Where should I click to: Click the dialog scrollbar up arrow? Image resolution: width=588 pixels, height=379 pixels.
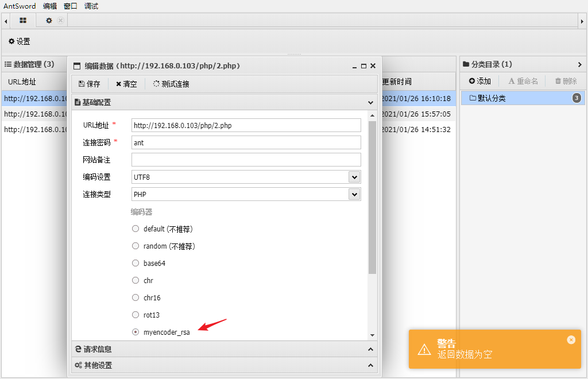click(372, 115)
